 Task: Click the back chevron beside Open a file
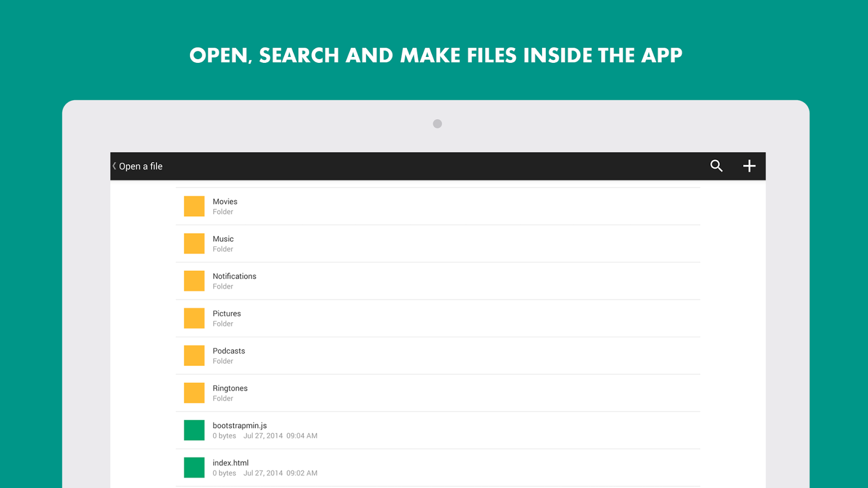[x=113, y=166]
